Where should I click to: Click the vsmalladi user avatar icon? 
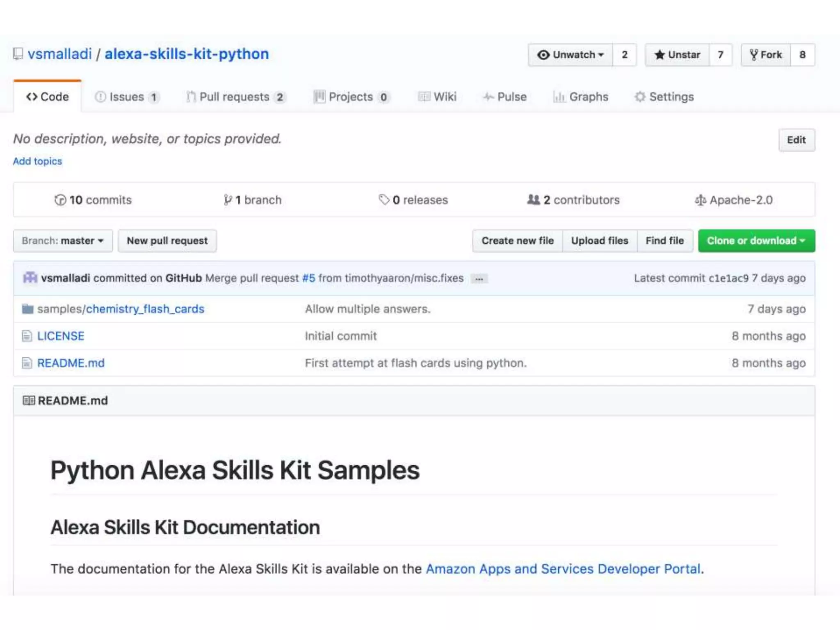(30, 278)
